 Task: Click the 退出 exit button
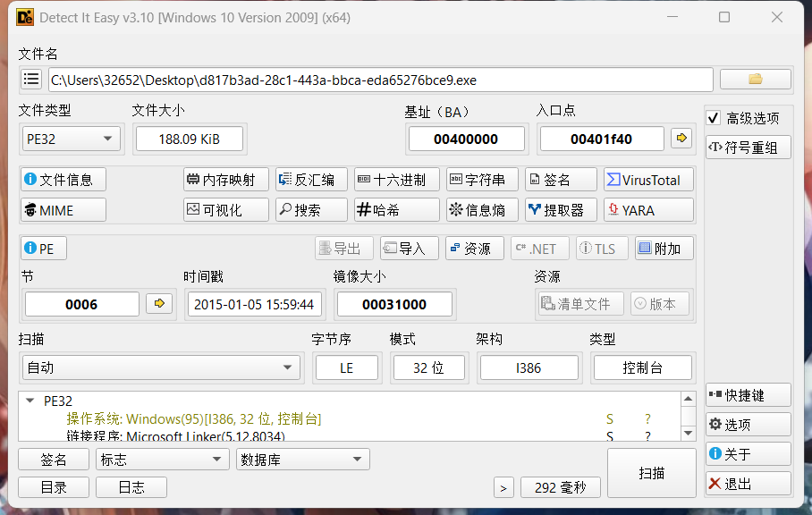coord(748,484)
